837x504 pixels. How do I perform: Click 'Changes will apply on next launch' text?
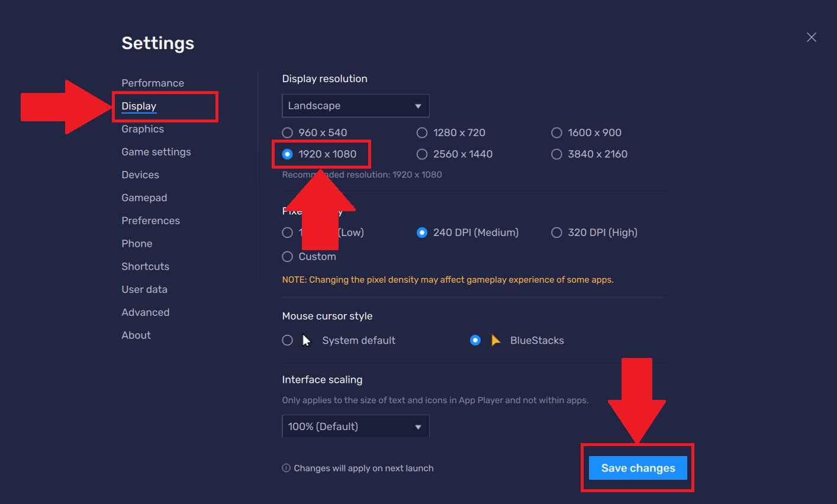click(363, 468)
